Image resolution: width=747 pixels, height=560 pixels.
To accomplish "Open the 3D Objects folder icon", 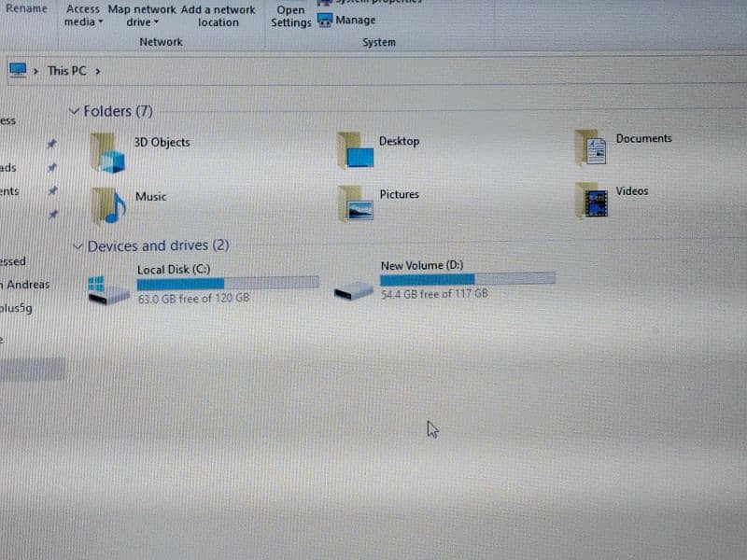I will point(108,152).
